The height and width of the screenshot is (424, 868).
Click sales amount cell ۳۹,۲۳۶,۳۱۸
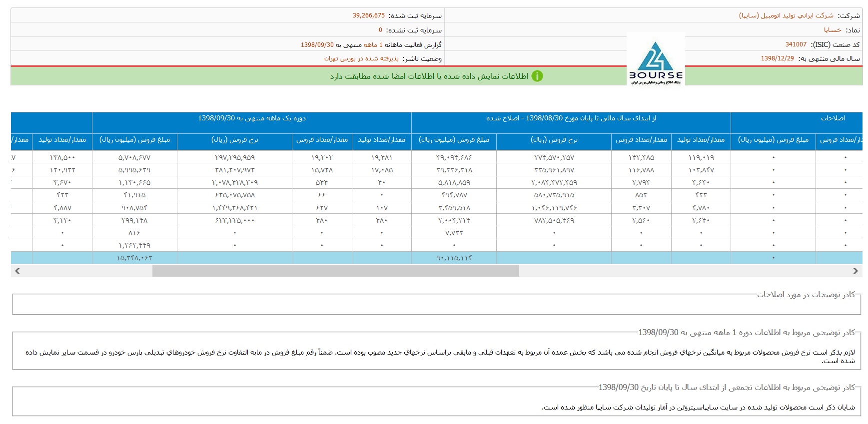point(454,170)
